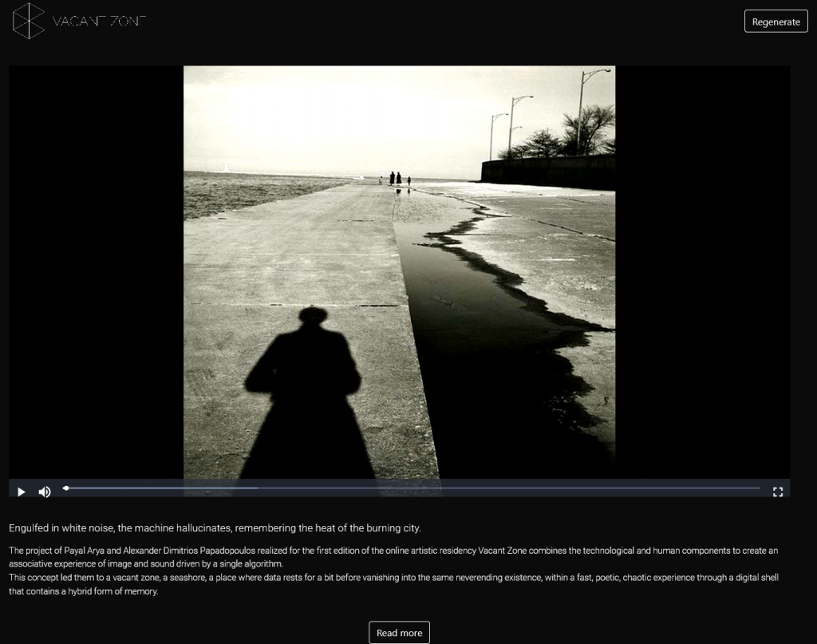Click the VACANT ZONE wordmark text
Viewport: 817px width, 644px height.
99,22
